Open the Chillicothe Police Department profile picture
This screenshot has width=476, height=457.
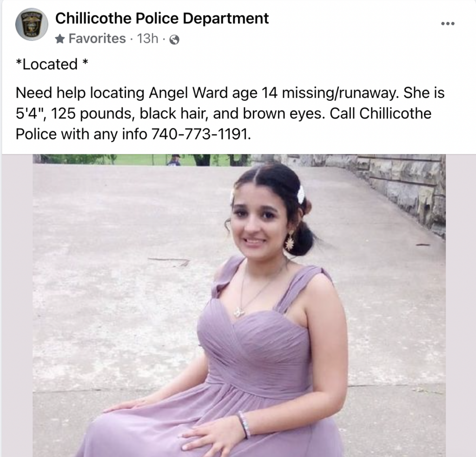(x=32, y=25)
